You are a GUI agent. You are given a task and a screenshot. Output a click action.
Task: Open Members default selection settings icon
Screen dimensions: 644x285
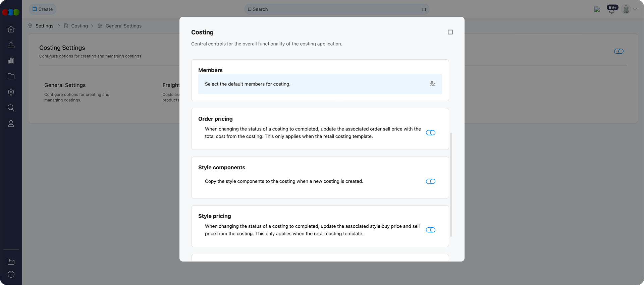pyautogui.click(x=433, y=84)
